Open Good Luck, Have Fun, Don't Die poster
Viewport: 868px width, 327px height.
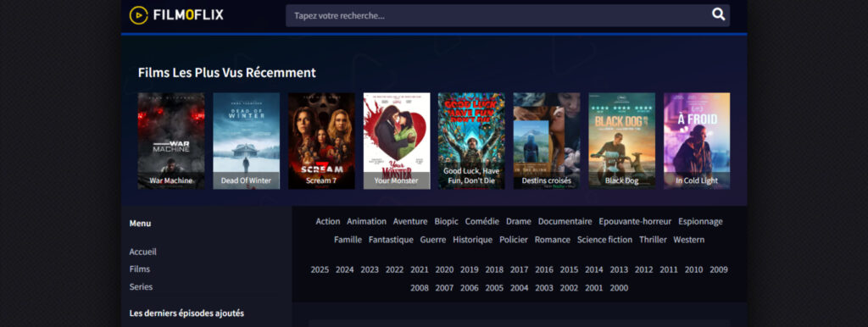tap(471, 141)
